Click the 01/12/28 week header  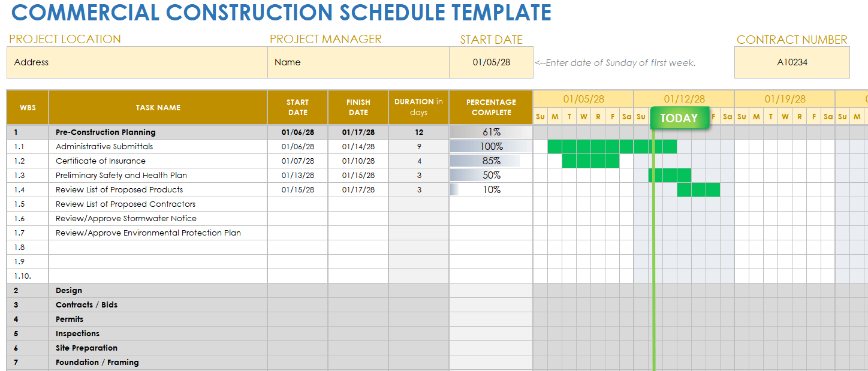684,99
